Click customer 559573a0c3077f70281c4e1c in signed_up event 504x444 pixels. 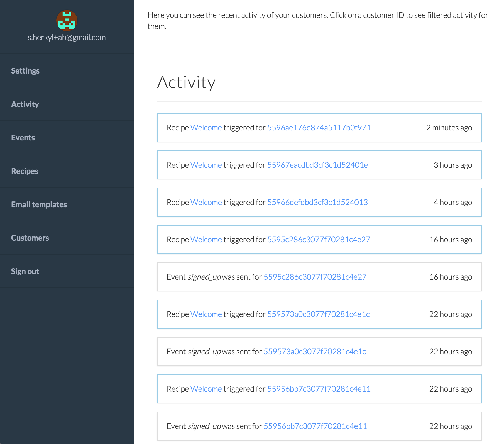(x=315, y=352)
